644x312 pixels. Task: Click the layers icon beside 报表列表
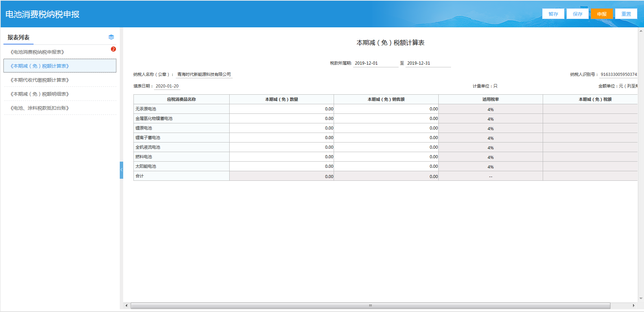[111, 37]
